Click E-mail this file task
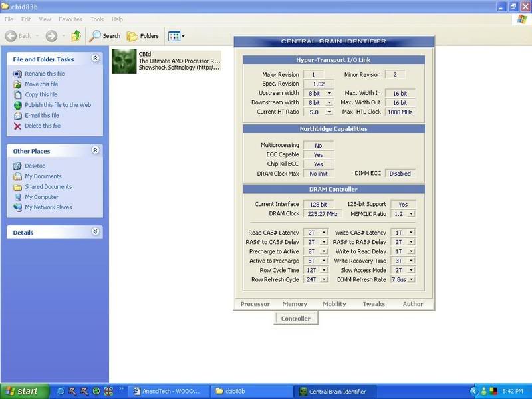This screenshot has width=532, height=399. pyautogui.click(x=42, y=115)
